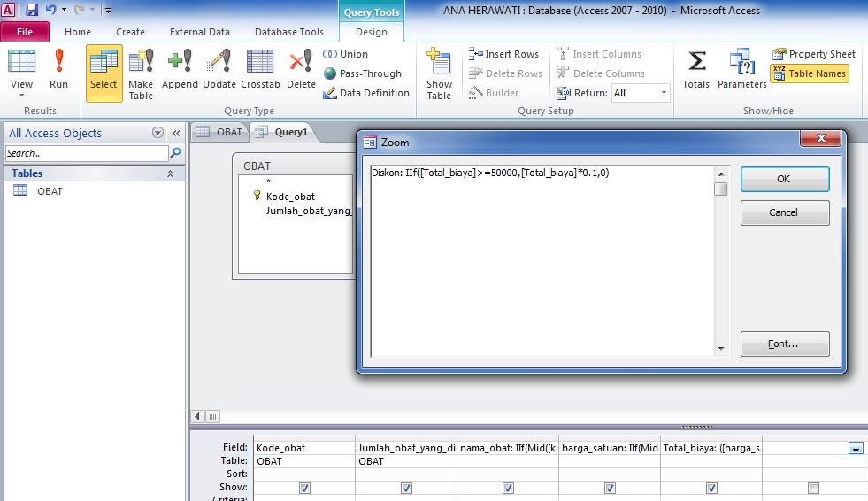Image resolution: width=868 pixels, height=501 pixels.
Task: Select the asterisk all-fields entry in OBAT list
Action: coord(268,181)
